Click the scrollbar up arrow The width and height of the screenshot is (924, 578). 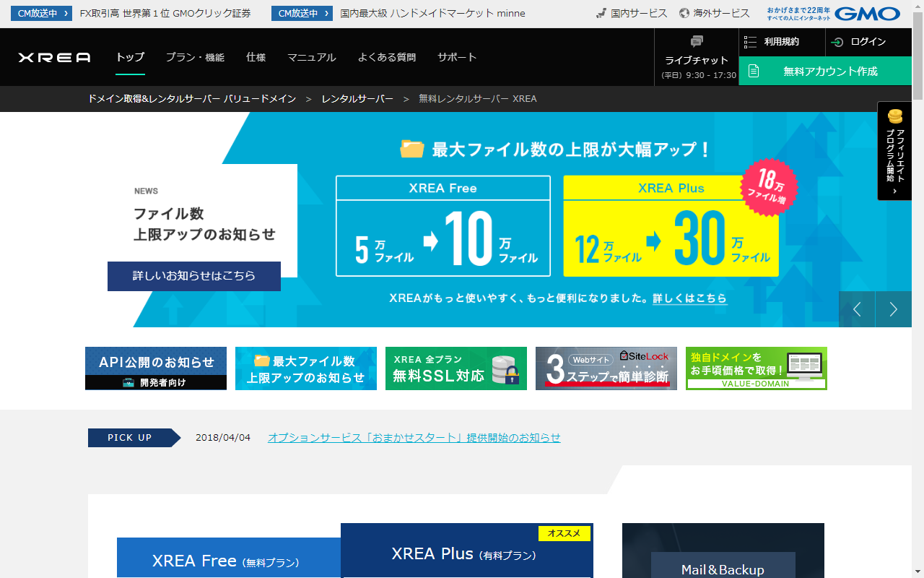pyautogui.click(x=918, y=6)
